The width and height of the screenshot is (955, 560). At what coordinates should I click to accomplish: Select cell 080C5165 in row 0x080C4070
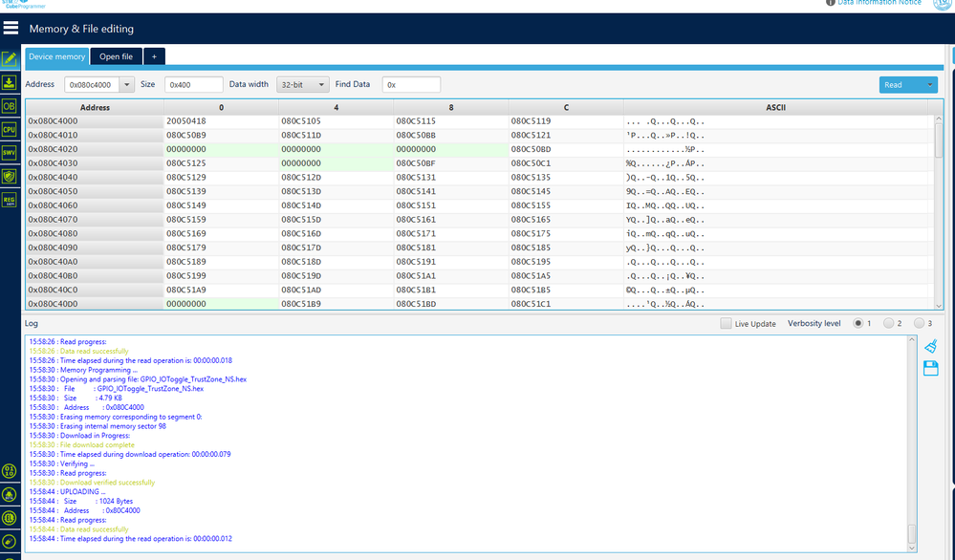566,219
